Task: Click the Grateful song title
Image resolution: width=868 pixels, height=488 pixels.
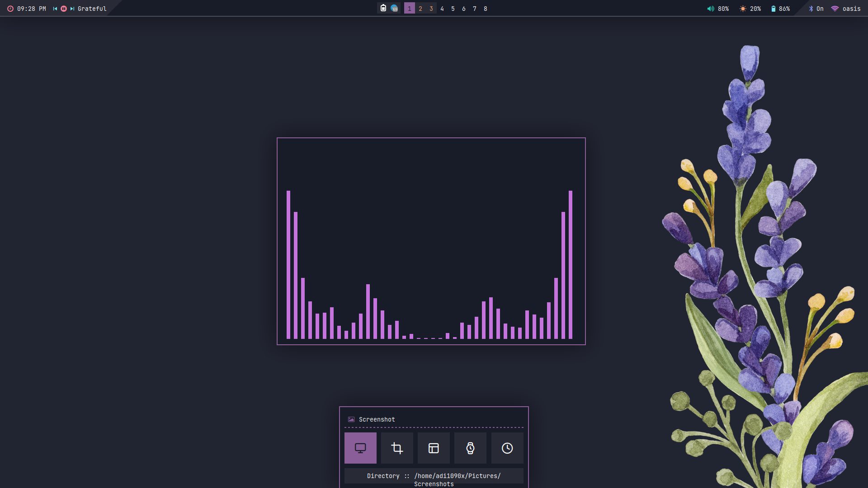Action: pos(92,9)
